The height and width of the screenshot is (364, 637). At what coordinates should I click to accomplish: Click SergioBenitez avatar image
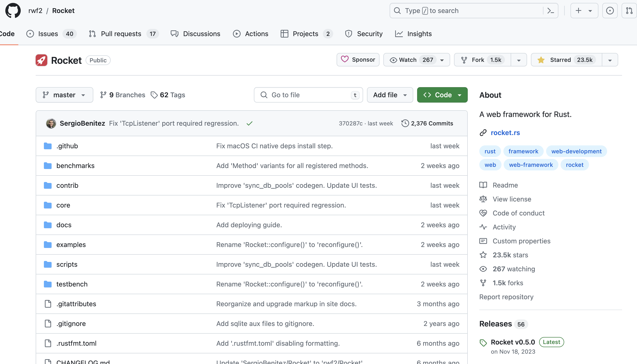pyautogui.click(x=51, y=123)
